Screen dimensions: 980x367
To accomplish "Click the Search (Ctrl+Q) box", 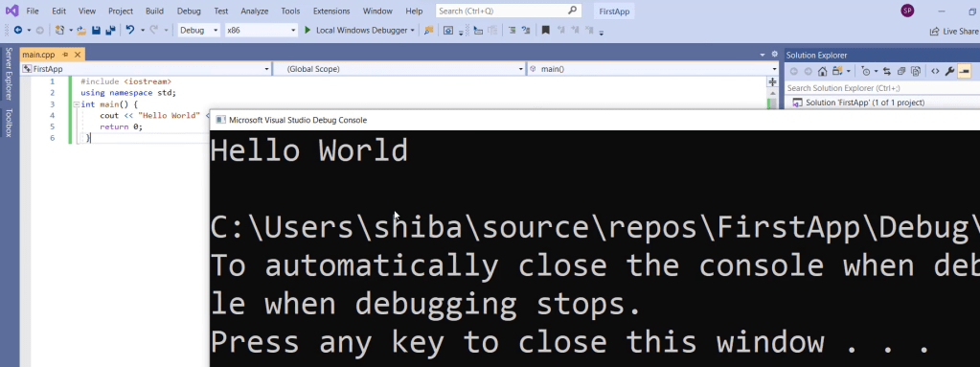I will click(x=508, y=11).
